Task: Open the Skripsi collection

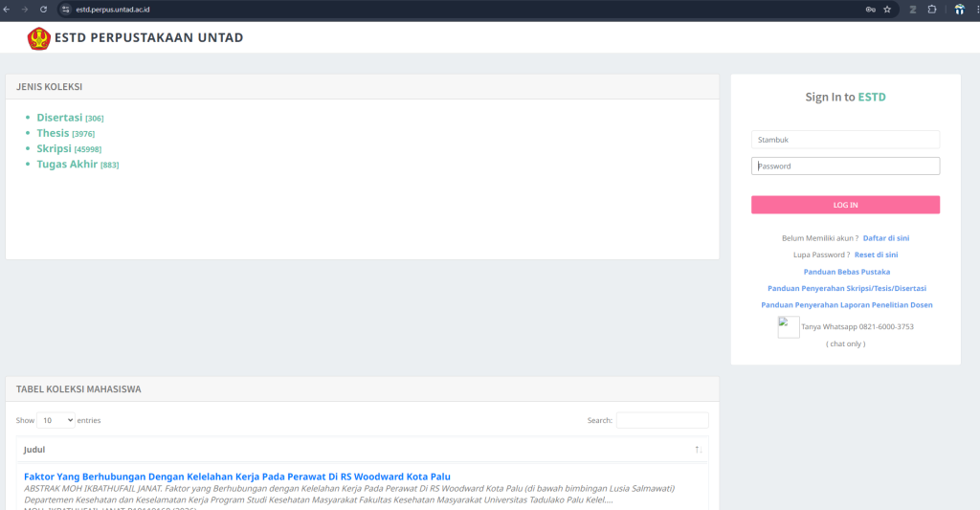Action: pyautogui.click(x=55, y=149)
